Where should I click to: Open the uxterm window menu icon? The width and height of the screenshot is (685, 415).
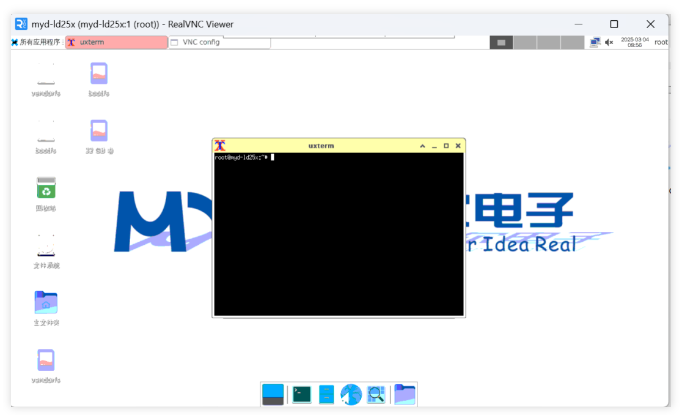click(x=220, y=145)
